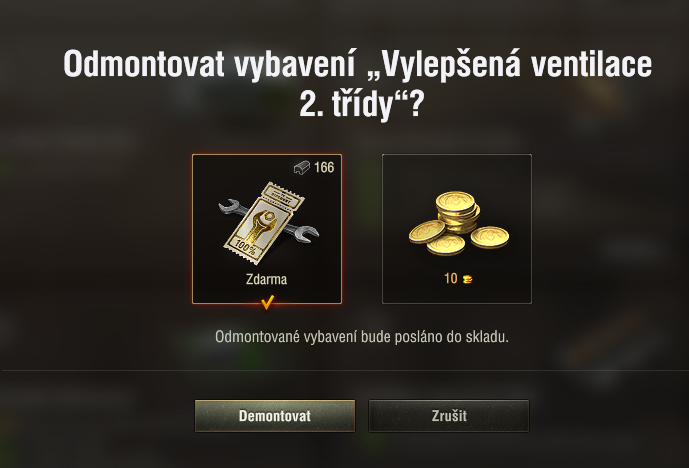Cancel using the Zrušit button
Screen dimensions: 689x468
[x=449, y=416]
